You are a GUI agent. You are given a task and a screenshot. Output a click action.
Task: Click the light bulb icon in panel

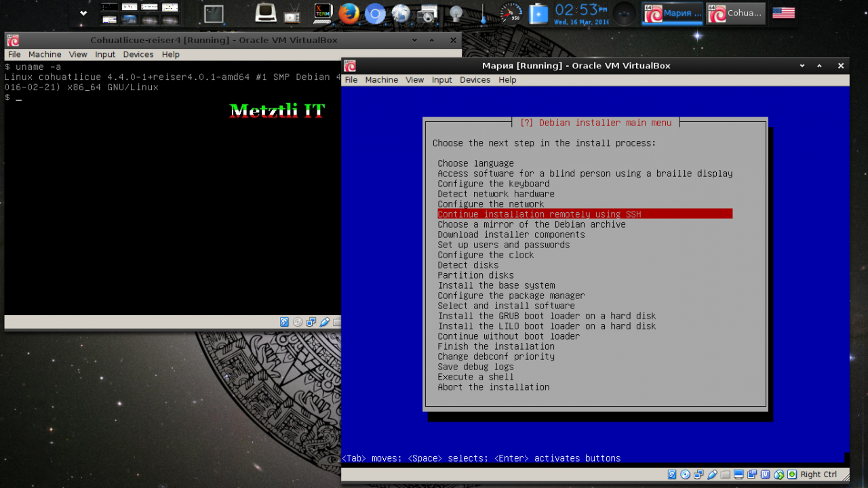[x=456, y=13]
